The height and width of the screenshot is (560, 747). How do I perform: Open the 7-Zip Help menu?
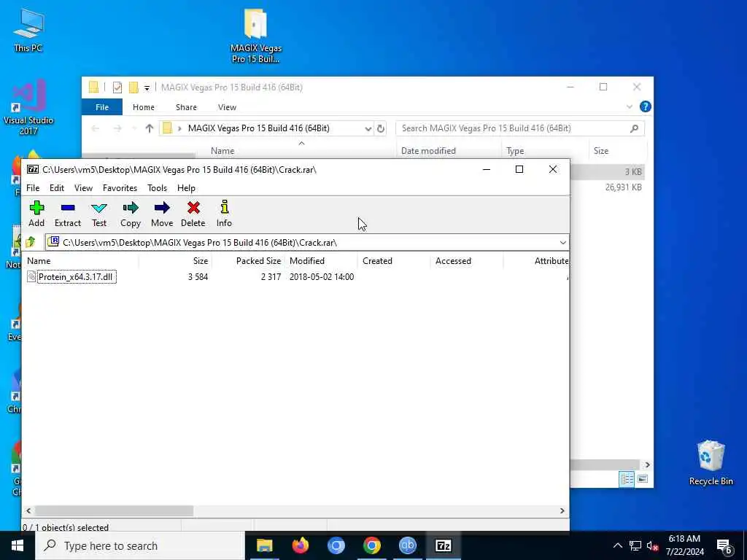pos(186,188)
